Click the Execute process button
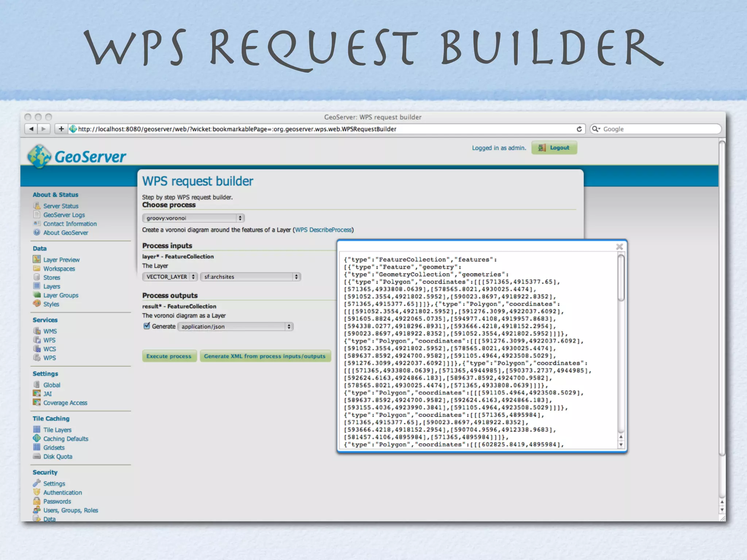 [169, 356]
